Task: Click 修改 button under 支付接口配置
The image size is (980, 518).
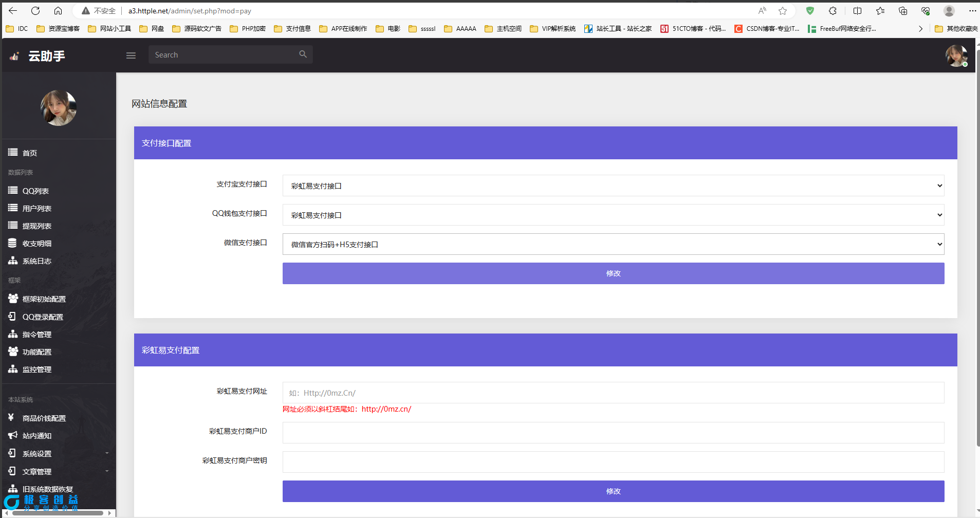Action: click(x=613, y=273)
